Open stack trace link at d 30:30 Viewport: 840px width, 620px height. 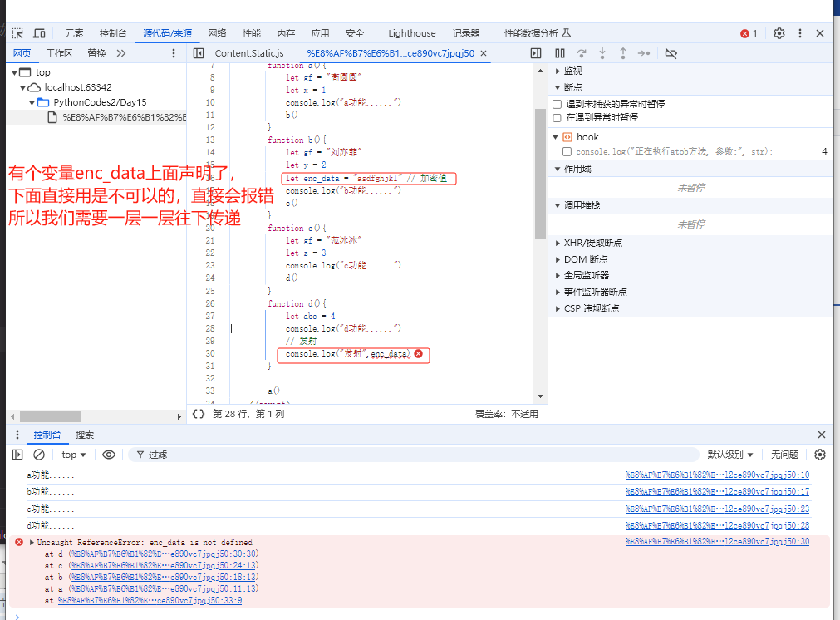tap(164, 554)
